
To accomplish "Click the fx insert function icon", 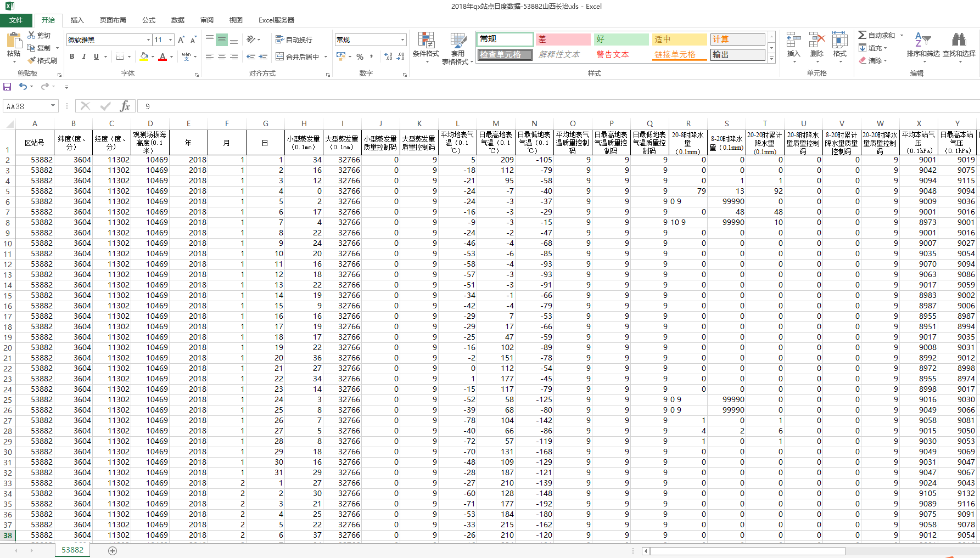I will click(x=125, y=106).
